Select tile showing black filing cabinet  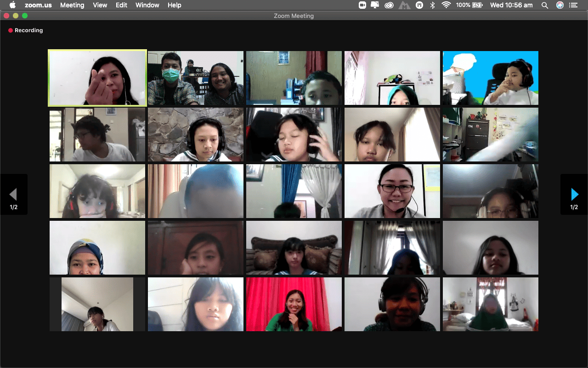click(491, 135)
